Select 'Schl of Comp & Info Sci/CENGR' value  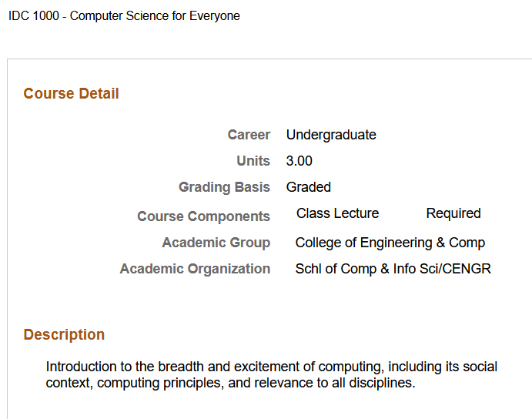(393, 269)
